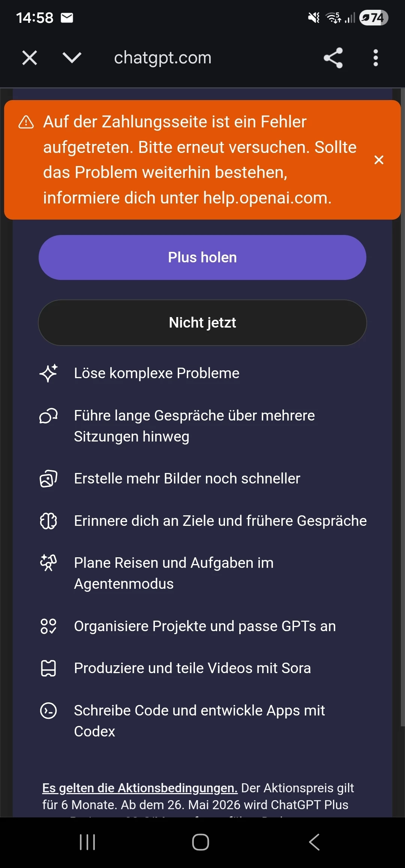Expand the browser minimize chevron
The height and width of the screenshot is (868, 405).
point(72,58)
